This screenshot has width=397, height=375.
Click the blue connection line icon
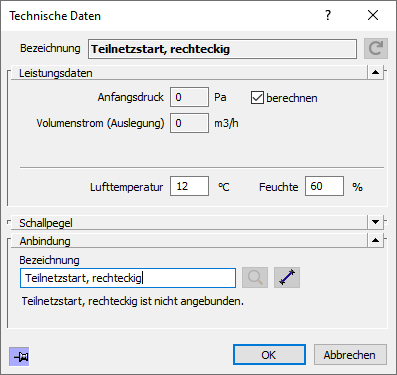coord(287,277)
